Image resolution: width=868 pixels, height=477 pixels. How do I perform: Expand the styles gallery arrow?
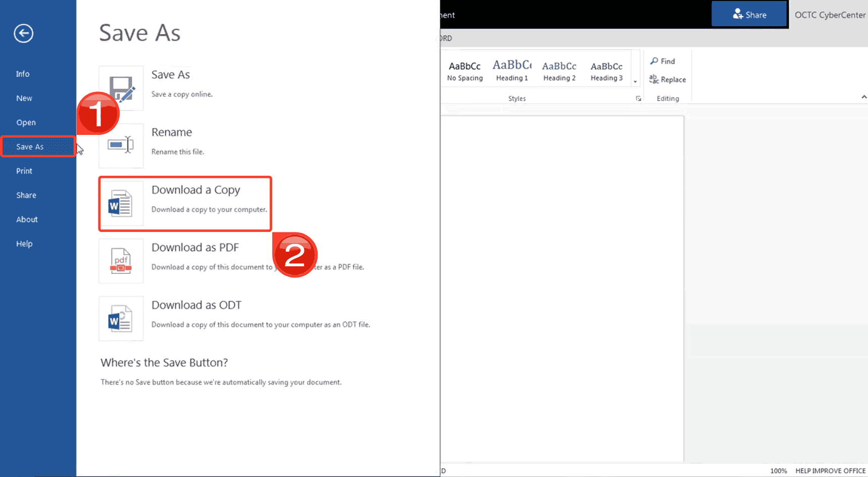click(x=635, y=81)
